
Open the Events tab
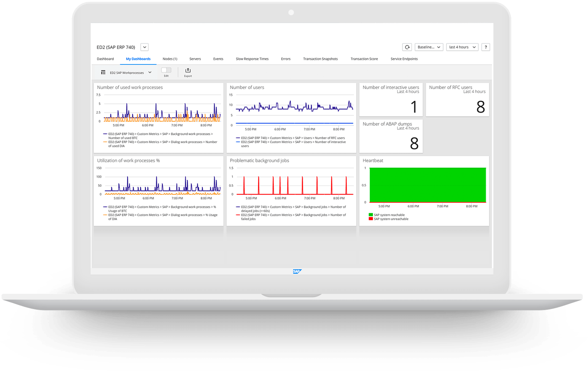pos(218,59)
